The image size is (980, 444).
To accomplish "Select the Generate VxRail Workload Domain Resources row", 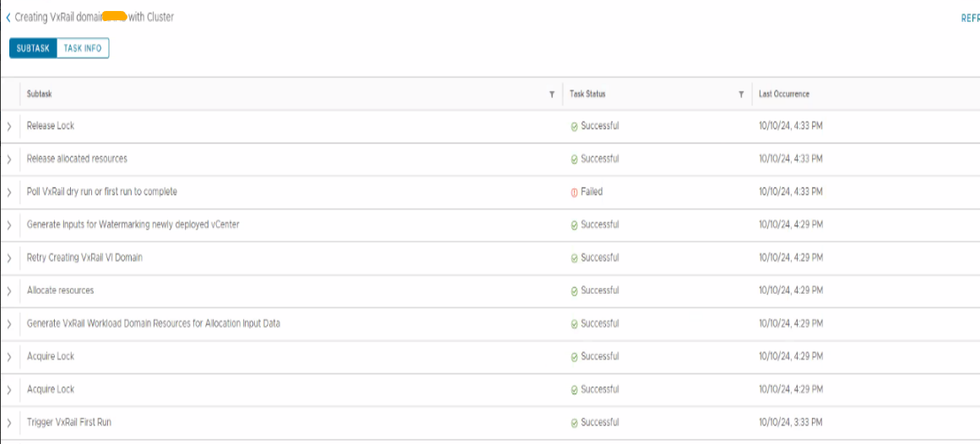I will click(154, 324).
